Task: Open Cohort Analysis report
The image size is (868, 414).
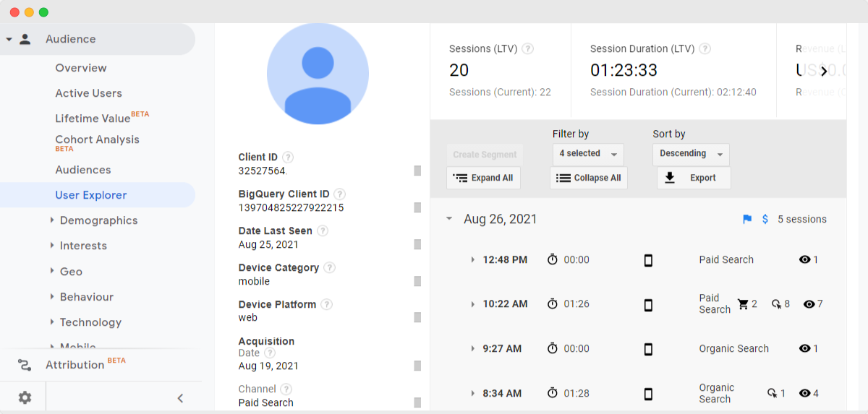Action: (97, 140)
